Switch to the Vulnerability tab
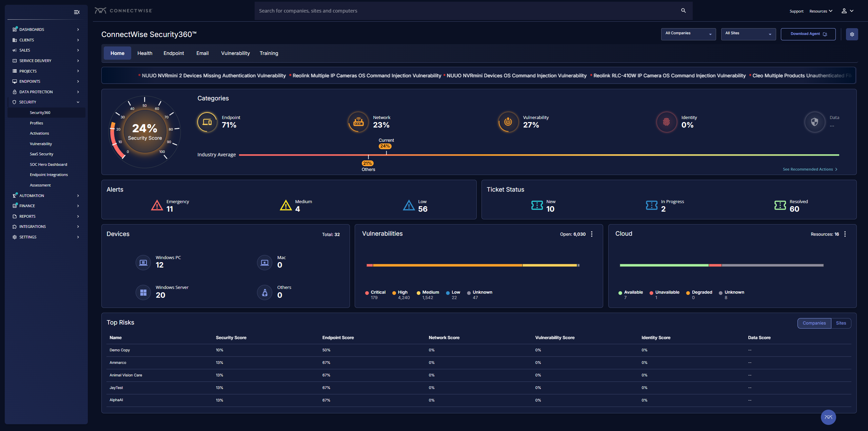Image resolution: width=868 pixels, height=431 pixels. point(235,53)
